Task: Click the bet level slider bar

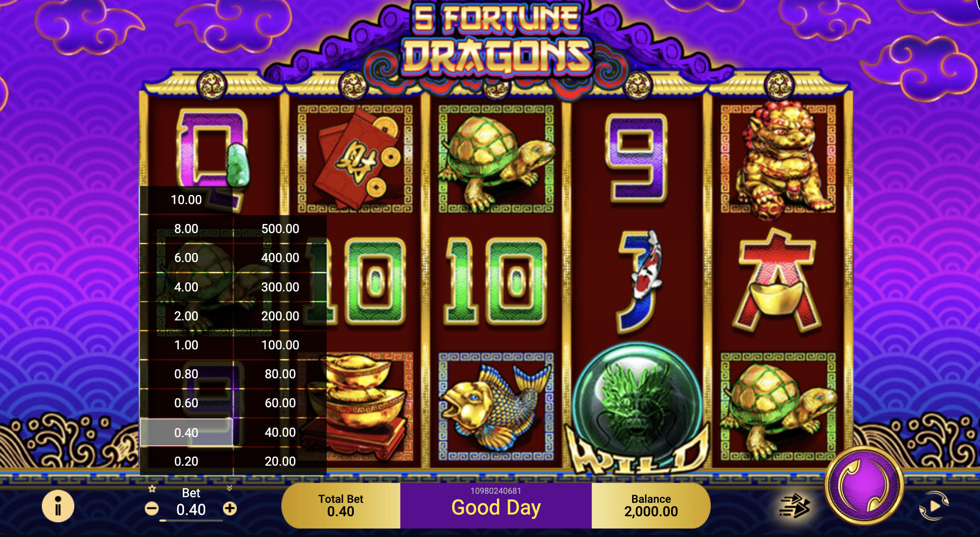Action: (191, 521)
